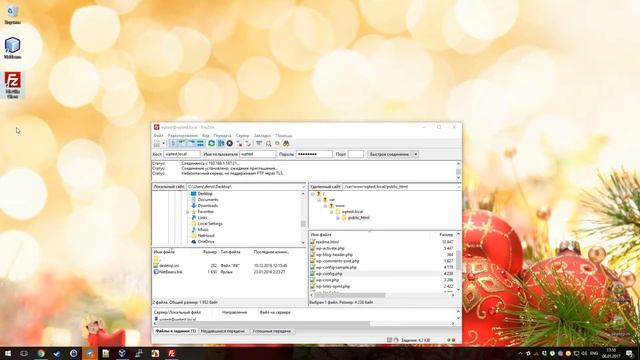Open the Передача menu
Screen dimensions: 640x360
click(222, 136)
